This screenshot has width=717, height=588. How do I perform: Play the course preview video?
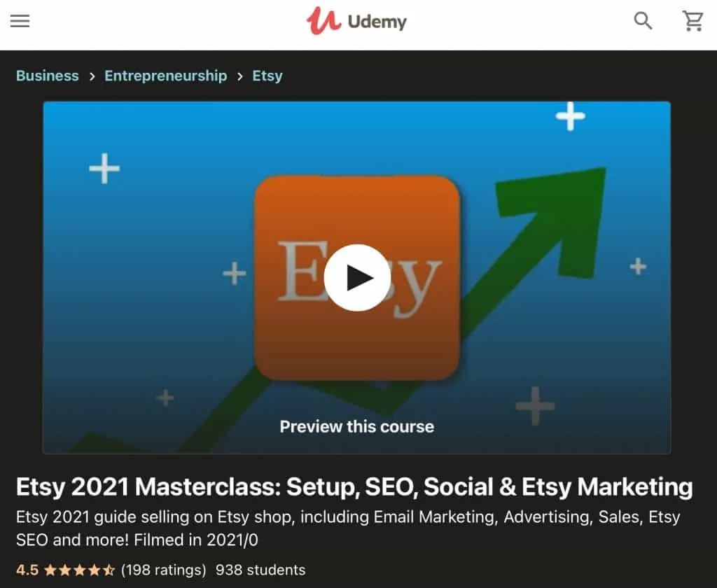[357, 277]
